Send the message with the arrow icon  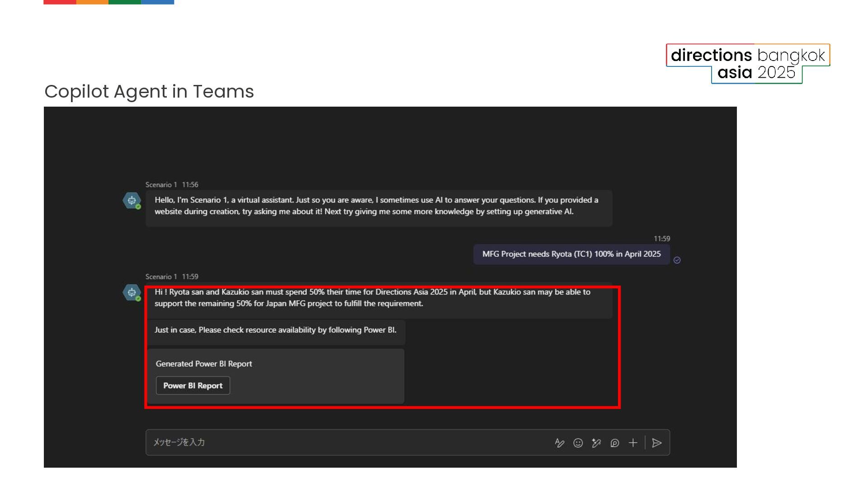(x=657, y=443)
